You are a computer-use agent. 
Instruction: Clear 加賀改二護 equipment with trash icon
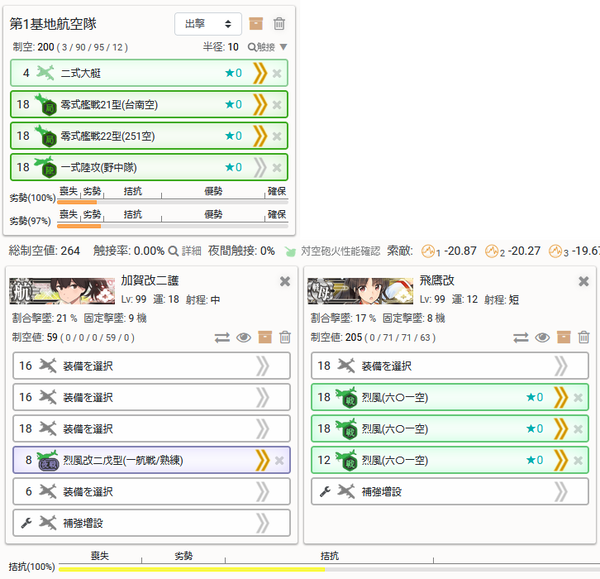(285, 337)
